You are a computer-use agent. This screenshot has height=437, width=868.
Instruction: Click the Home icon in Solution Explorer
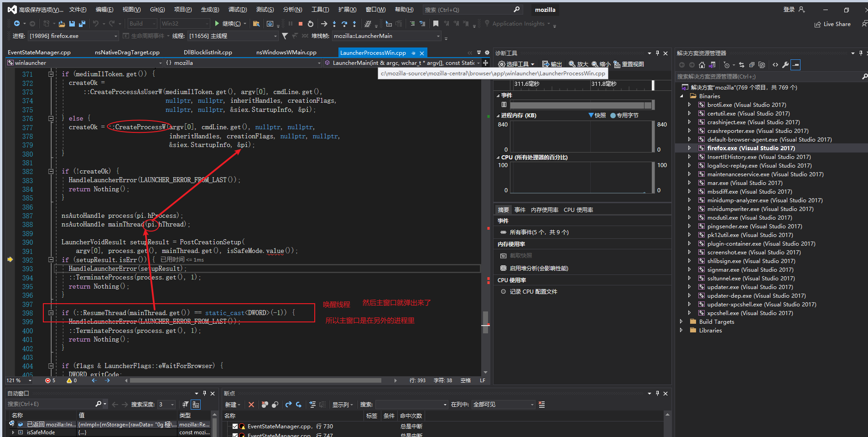tap(702, 65)
